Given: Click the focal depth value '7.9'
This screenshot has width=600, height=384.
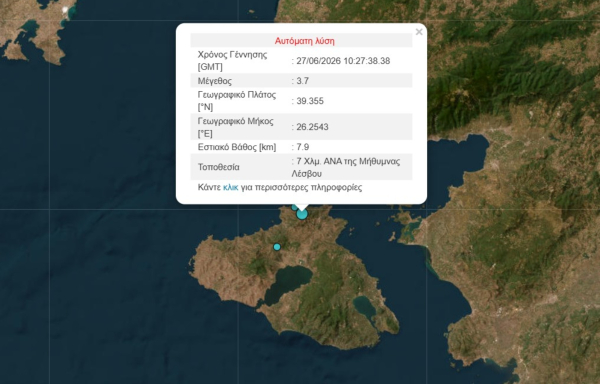Looking at the screenshot, I should (302, 147).
